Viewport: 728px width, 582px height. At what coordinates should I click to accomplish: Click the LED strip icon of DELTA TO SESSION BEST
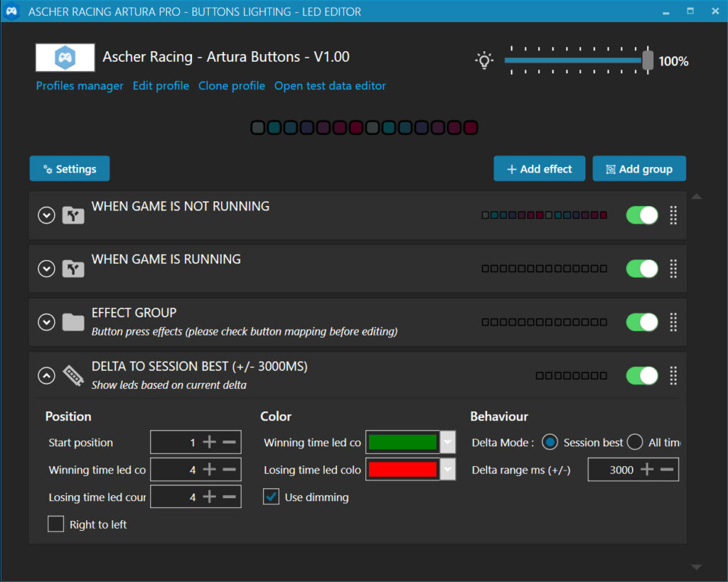[73, 375]
